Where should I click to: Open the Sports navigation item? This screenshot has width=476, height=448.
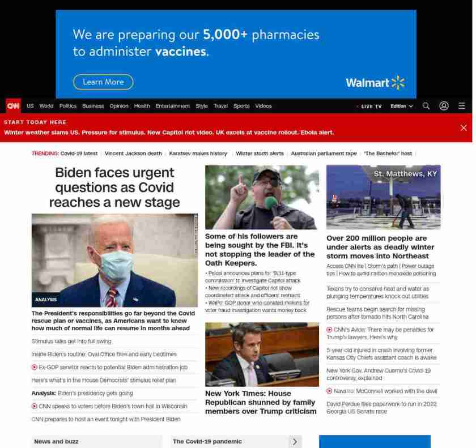(241, 106)
